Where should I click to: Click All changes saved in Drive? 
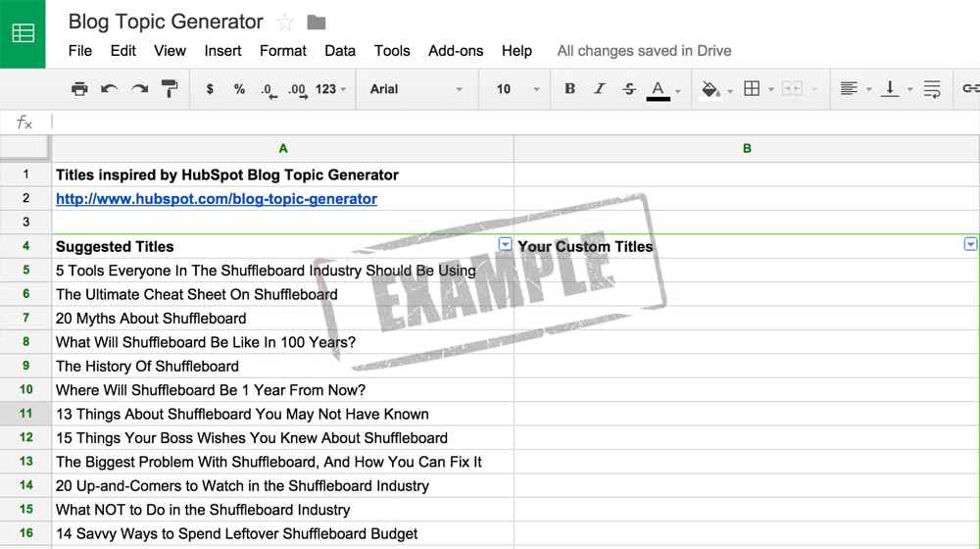tap(645, 51)
